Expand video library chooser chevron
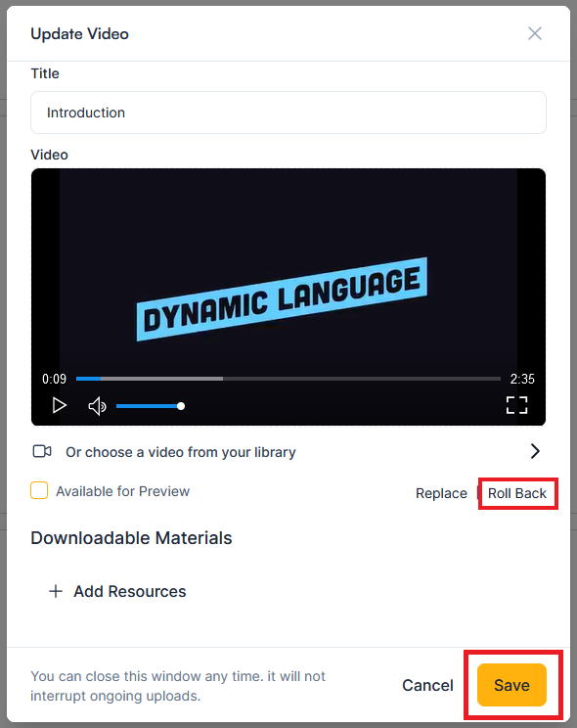The height and width of the screenshot is (728, 577). pos(535,451)
